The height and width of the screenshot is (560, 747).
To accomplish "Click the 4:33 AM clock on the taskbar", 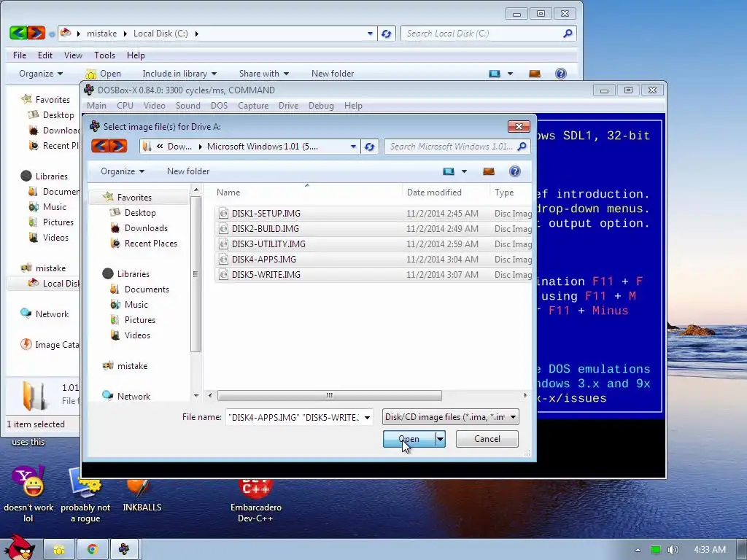I will coord(710,550).
